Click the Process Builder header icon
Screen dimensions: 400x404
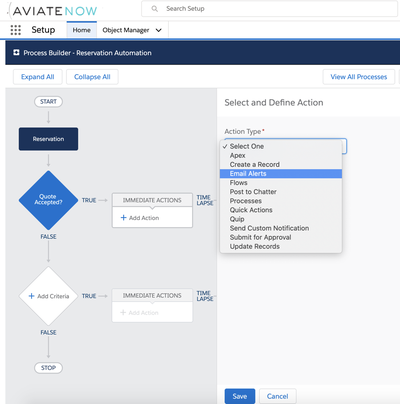[16, 53]
